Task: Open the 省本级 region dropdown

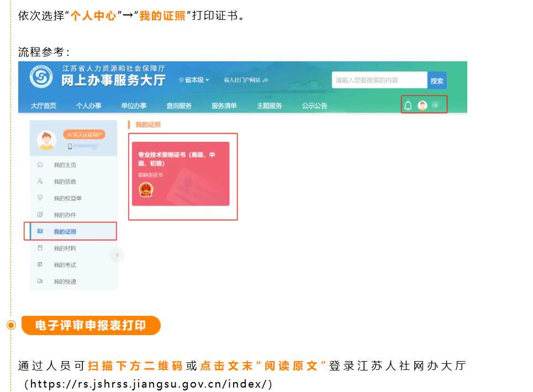Action: point(194,80)
